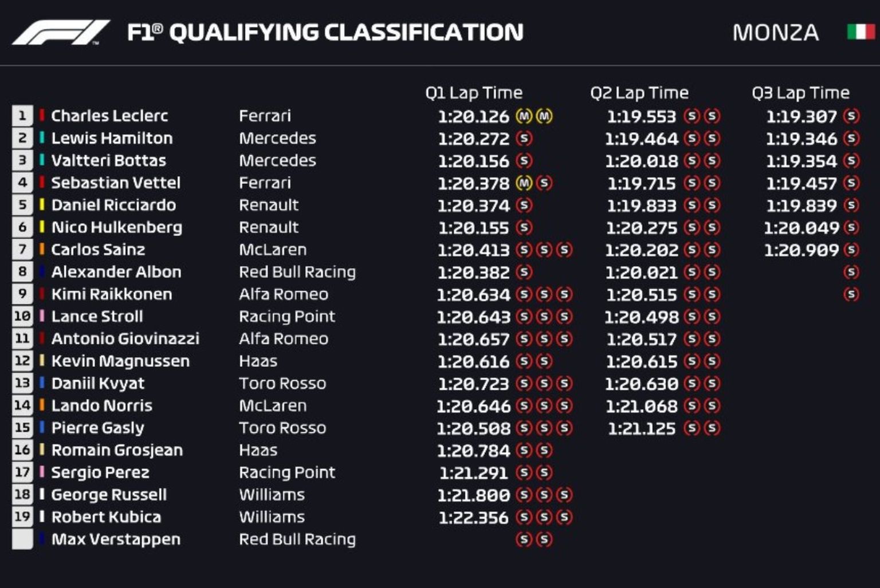Open Charles Leclerc's driver name
Image resolution: width=880 pixels, height=588 pixels.
point(109,116)
